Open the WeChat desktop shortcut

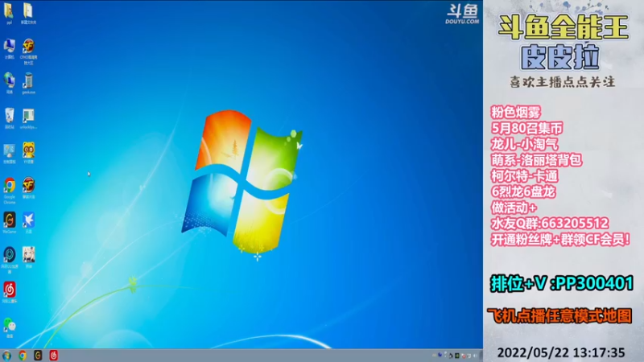pos(9,327)
